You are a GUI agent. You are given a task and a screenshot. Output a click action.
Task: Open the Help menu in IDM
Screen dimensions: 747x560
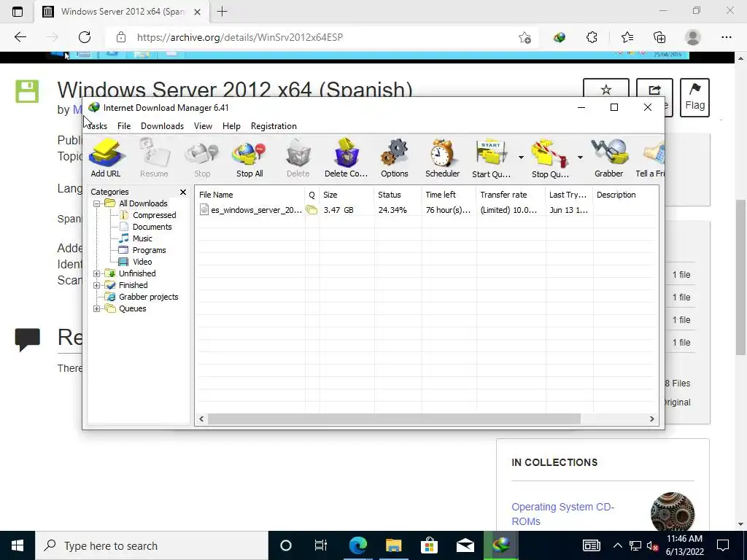(231, 126)
